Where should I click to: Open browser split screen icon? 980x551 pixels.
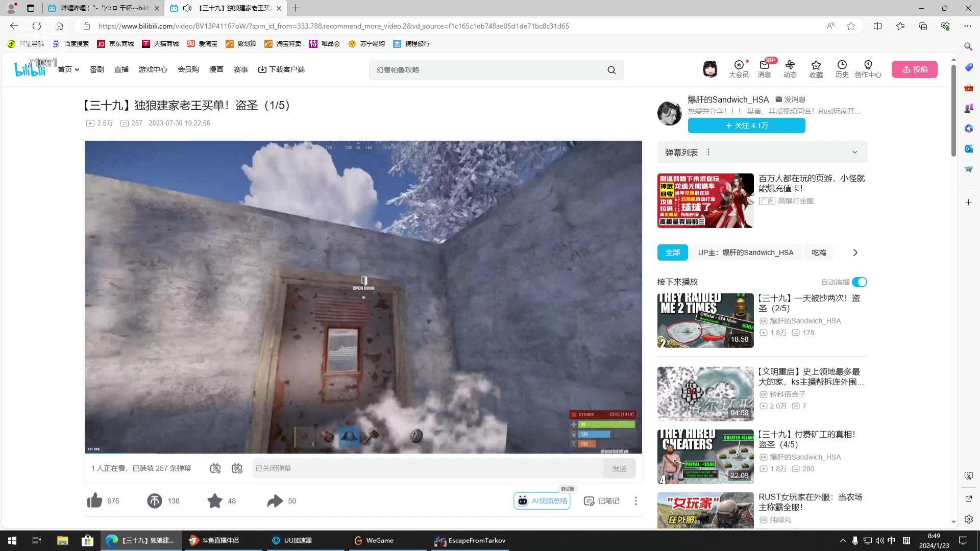click(x=878, y=26)
